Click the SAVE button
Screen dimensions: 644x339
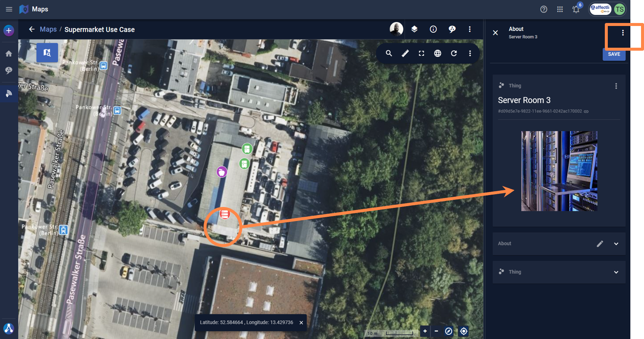(x=614, y=54)
